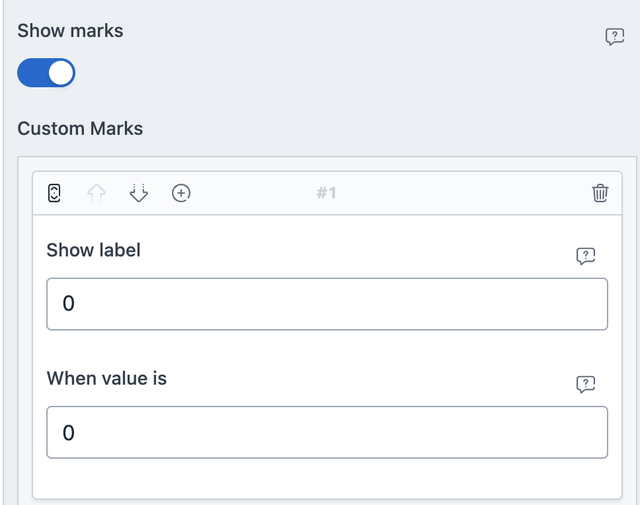Screen dimensions: 640x505
Task: Click the Show label field caption
Action: [x=93, y=250]
